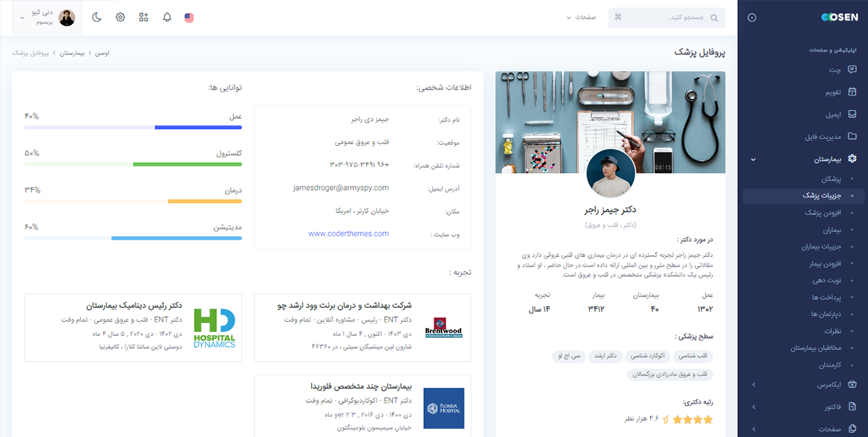868x437 pixels.
Task: Click in the search input field
Action: 671,18
